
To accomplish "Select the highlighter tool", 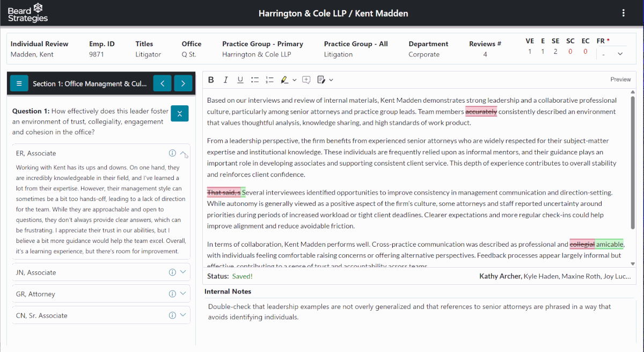I will pyautogui.click(x=284, y=80).
